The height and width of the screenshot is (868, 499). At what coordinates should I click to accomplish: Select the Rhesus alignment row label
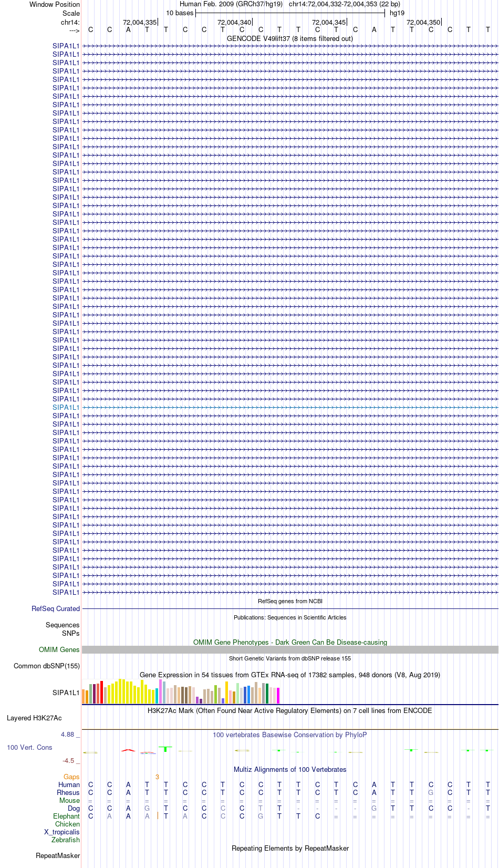click(68, 793)
